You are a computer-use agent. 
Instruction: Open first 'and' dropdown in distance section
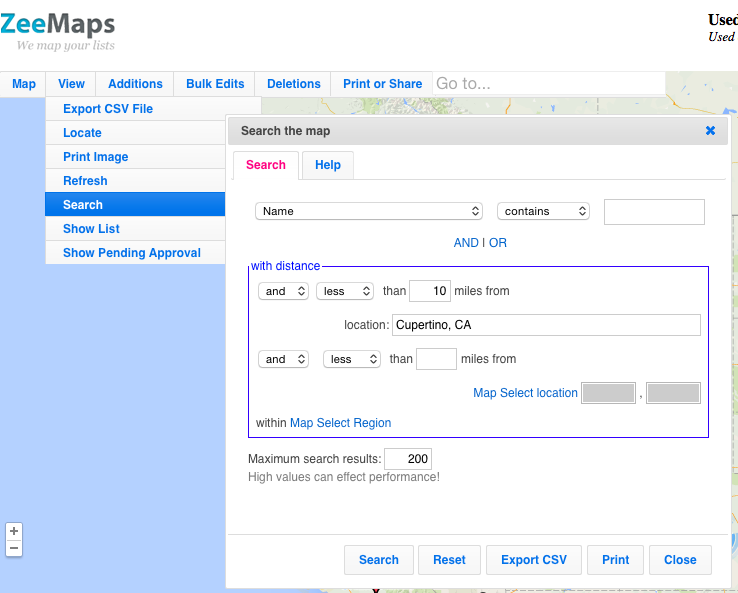pos(283,291)
